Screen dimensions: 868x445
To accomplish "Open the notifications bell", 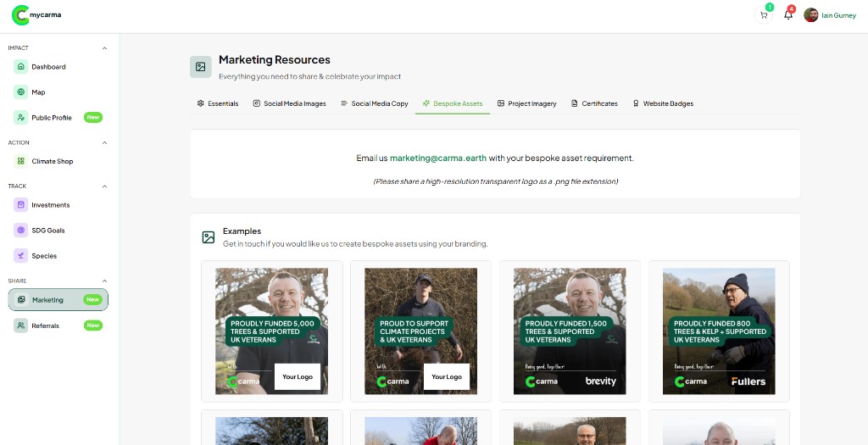I will [788, 15].
